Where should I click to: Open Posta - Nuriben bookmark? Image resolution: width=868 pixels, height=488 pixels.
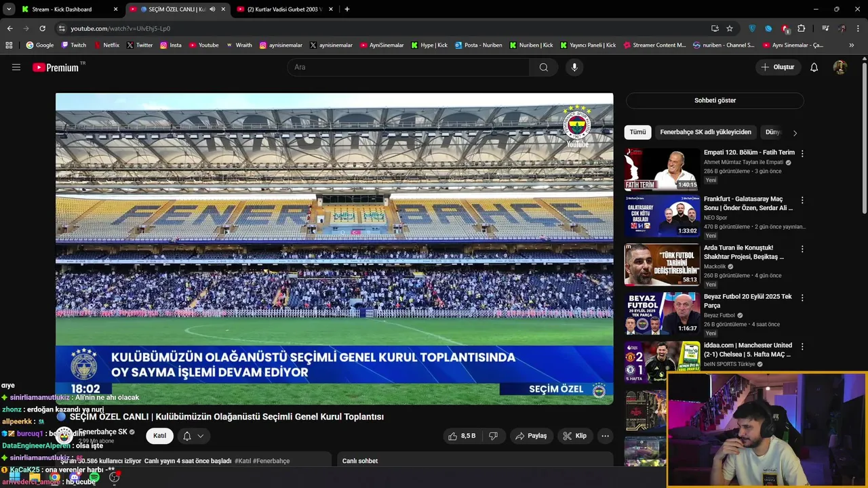(x=479, y=45)
